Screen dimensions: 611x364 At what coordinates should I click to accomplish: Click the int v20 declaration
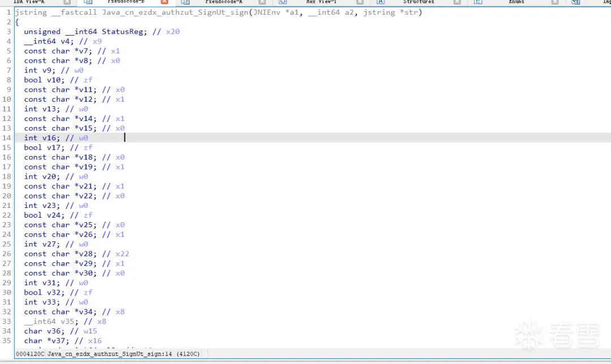(x=42, y=177)
